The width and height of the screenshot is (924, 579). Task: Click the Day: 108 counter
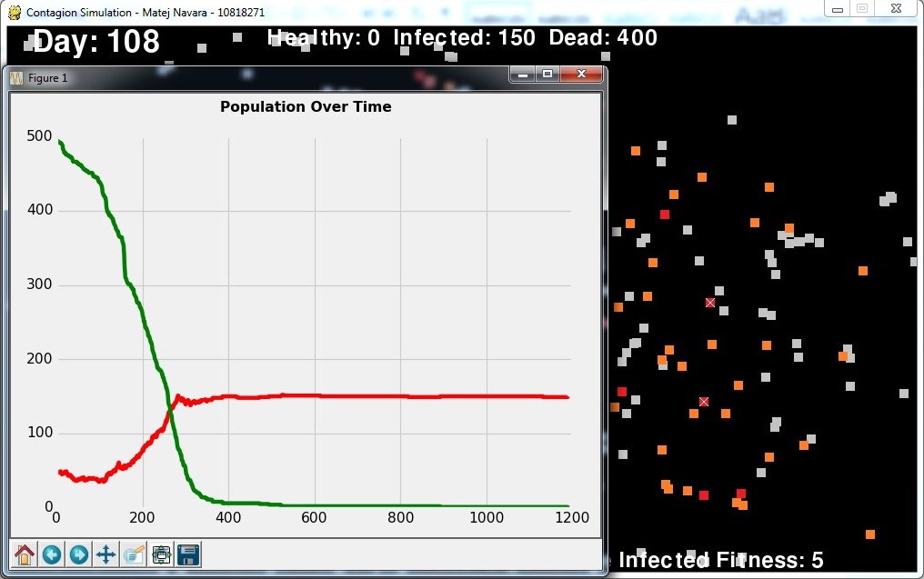pos(96,42)
